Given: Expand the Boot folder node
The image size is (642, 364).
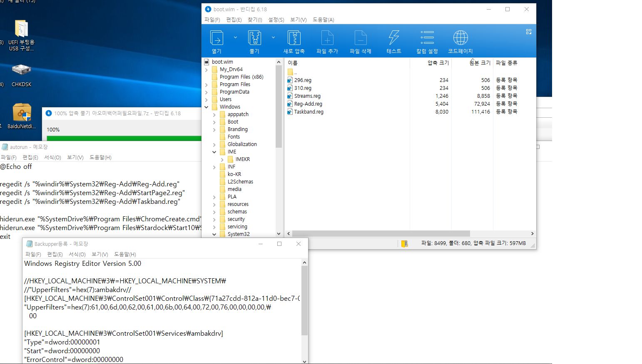Looking at the screenshot, I should 214,122.
